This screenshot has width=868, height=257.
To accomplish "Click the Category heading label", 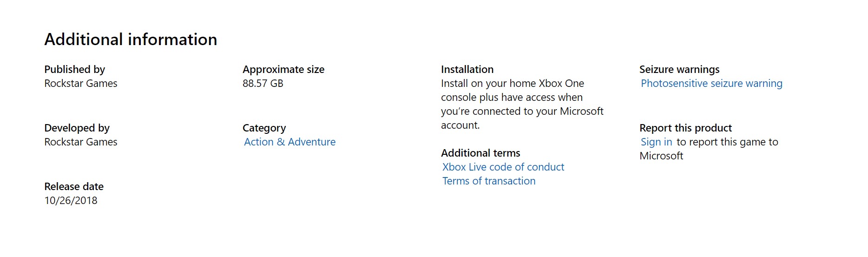I will (264, 128).
